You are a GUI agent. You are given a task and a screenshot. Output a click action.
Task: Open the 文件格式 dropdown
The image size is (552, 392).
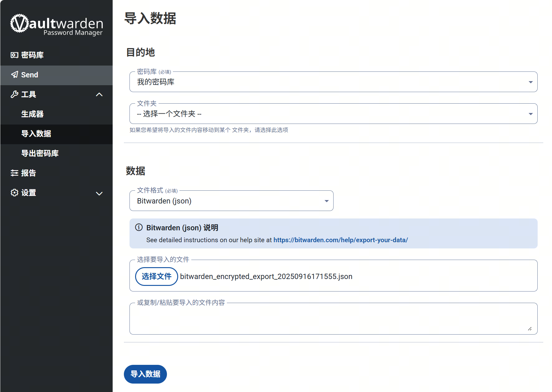pyautogui.click(x=231, y=201)
